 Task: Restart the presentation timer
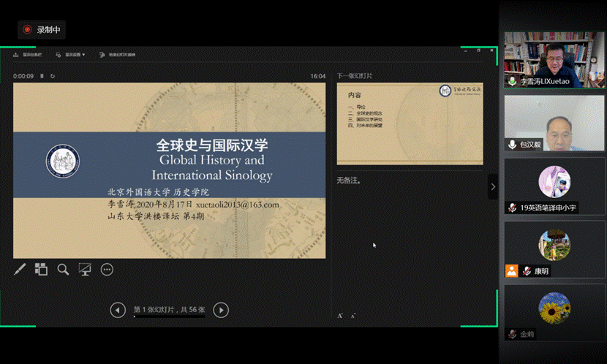tap(53, 76)
